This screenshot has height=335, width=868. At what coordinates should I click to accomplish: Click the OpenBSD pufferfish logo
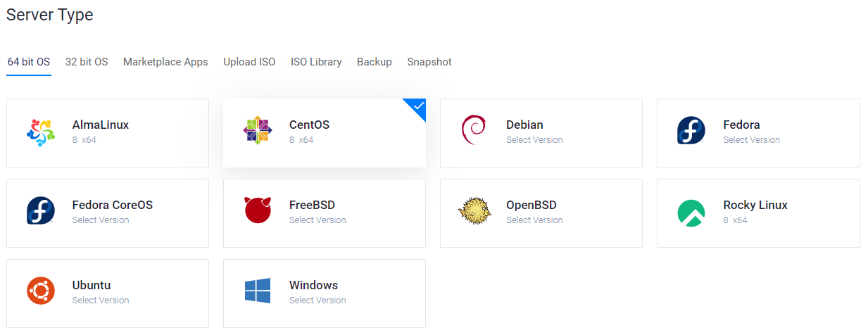pos(474,212)
